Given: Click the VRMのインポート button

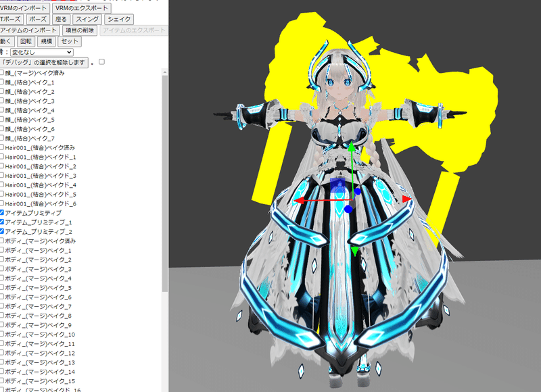Looking at the screenshot, I should [x=24, y=8].
